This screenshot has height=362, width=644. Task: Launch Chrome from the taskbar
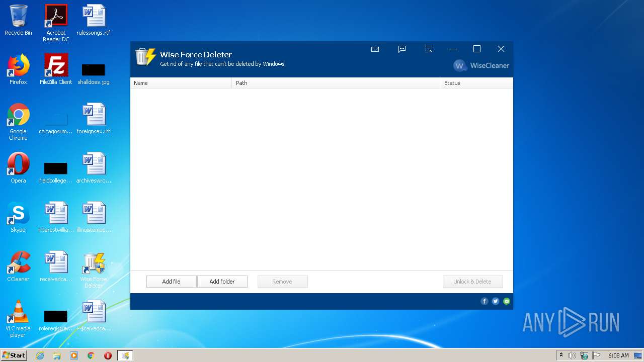pos(91,355)
